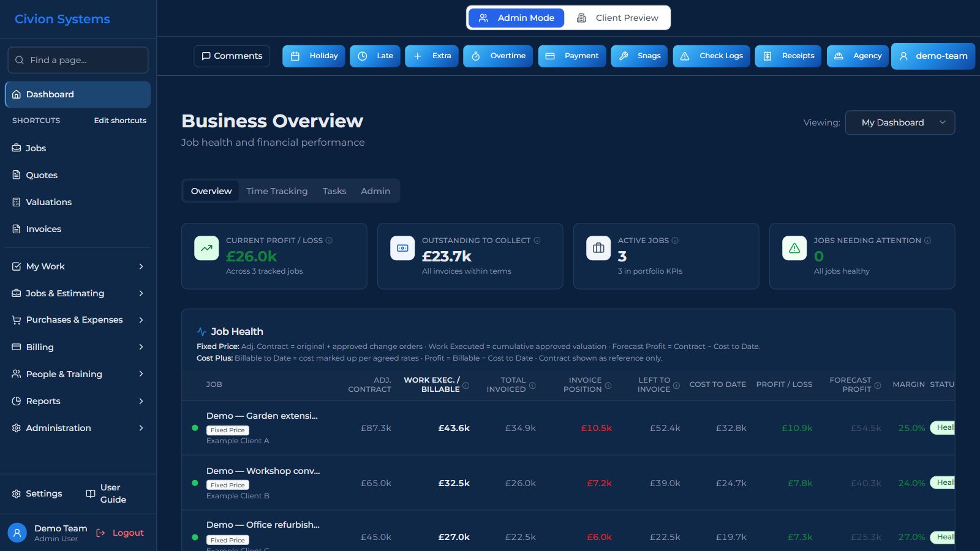Open the demo-team account button
The height and width of the screenshot is (551, 980).
coord(933,56)
